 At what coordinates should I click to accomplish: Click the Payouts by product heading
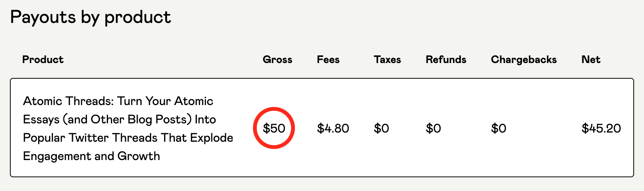(91, 18)
